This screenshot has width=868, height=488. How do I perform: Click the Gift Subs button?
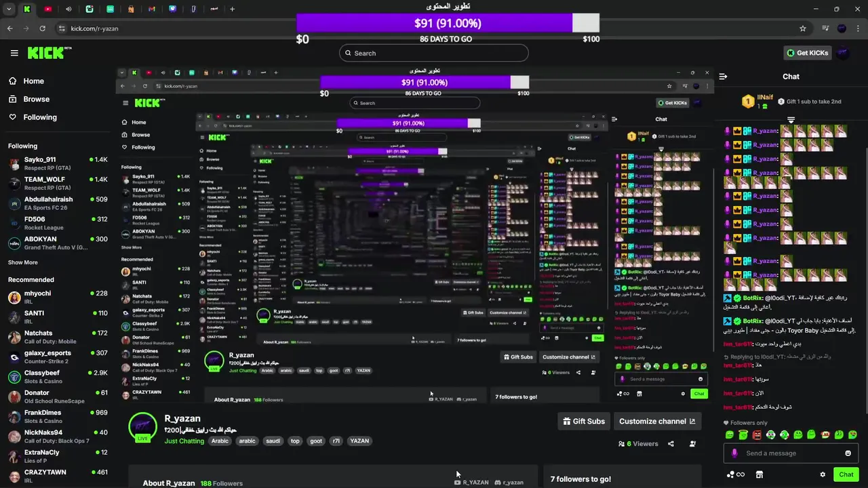[583, 422]
